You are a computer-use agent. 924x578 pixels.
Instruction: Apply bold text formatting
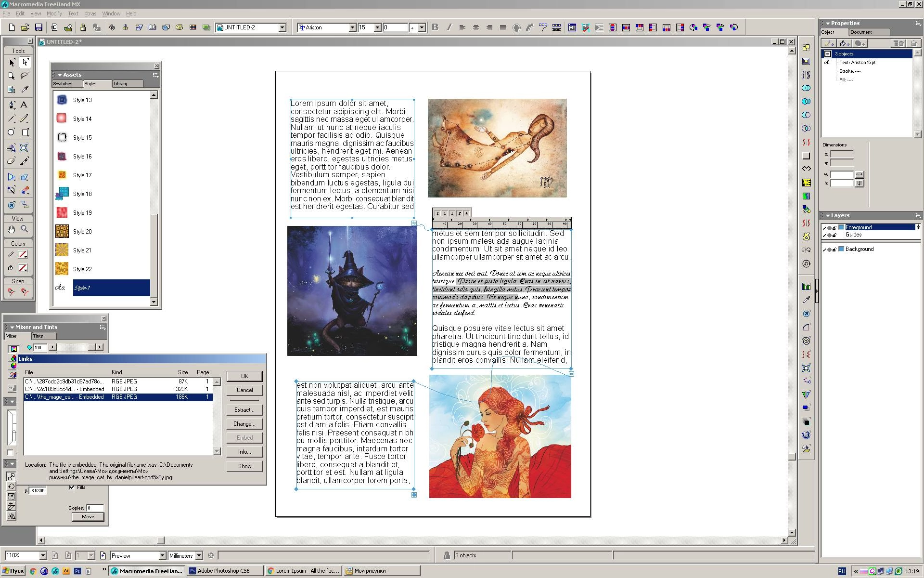pyautogui.click(x=435, y=27)
